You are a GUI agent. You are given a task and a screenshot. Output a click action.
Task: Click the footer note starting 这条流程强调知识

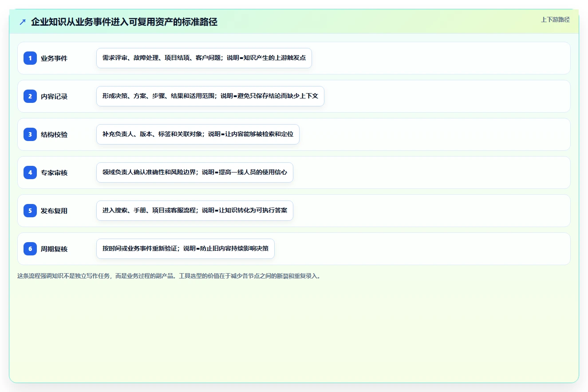pos(169,276)
